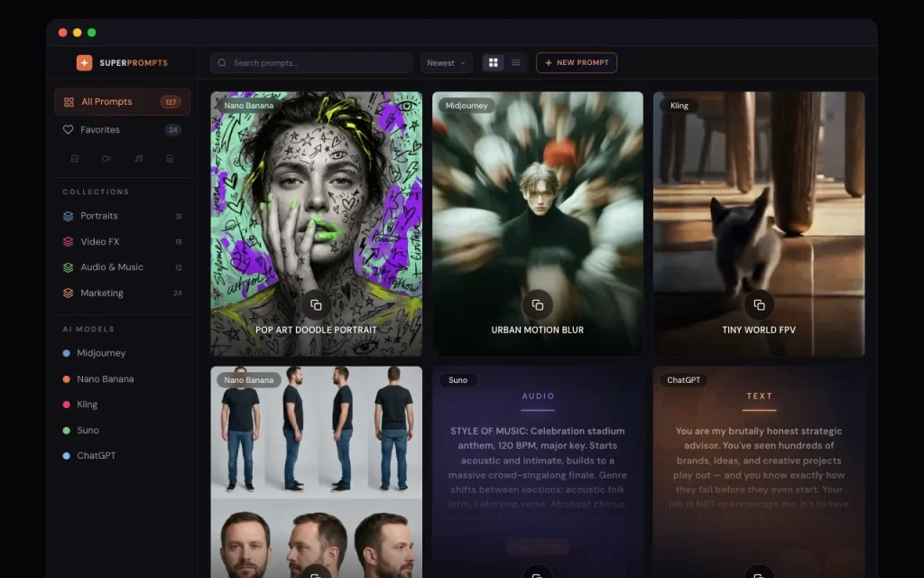
Task: Open the Marketing collection
Action: [122, 294]
